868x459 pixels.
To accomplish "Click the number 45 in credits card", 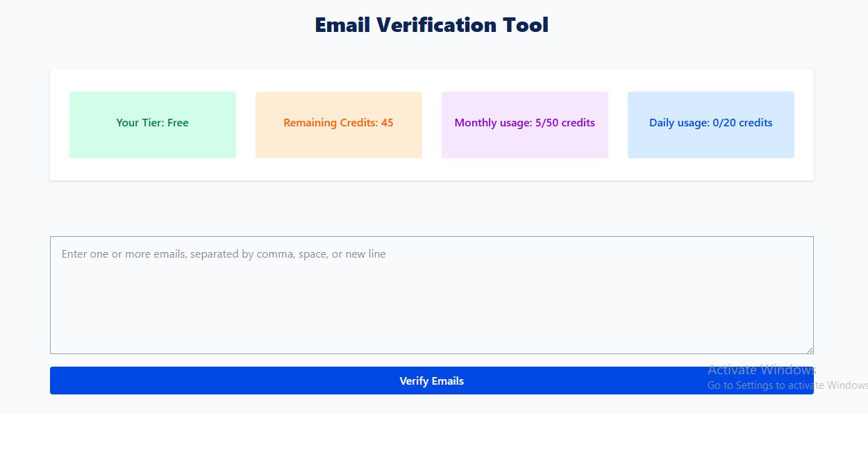I will point(387,123).
